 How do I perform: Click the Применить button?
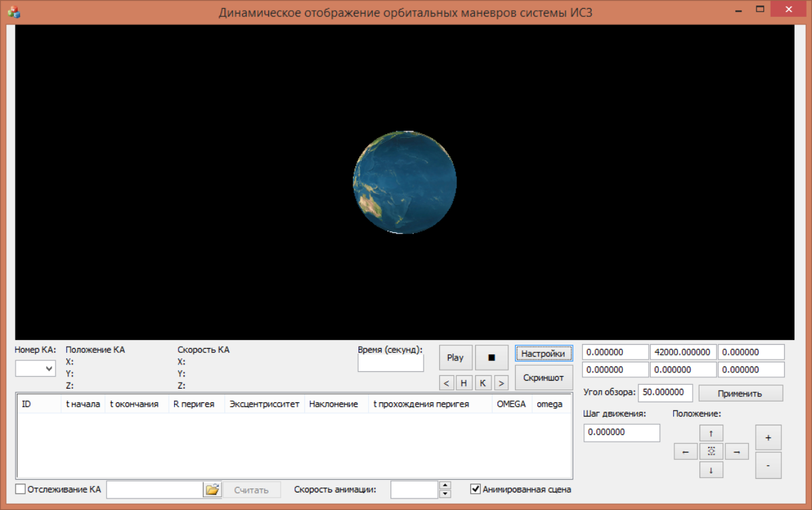click(x=740, y=394)
